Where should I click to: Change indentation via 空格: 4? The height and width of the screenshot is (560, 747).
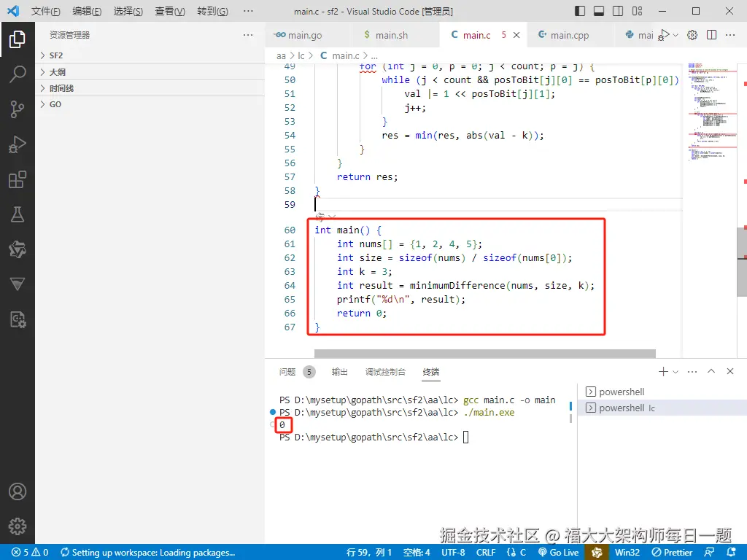(417, 553)
